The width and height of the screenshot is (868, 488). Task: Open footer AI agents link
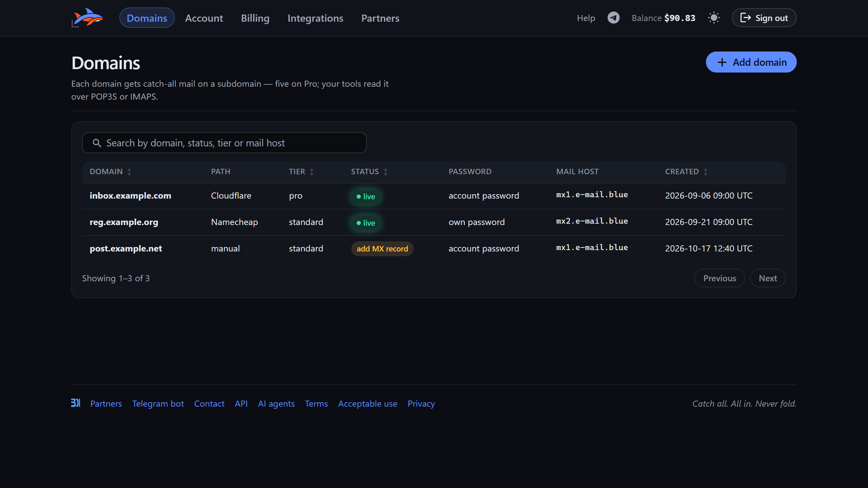coord(276,404)
